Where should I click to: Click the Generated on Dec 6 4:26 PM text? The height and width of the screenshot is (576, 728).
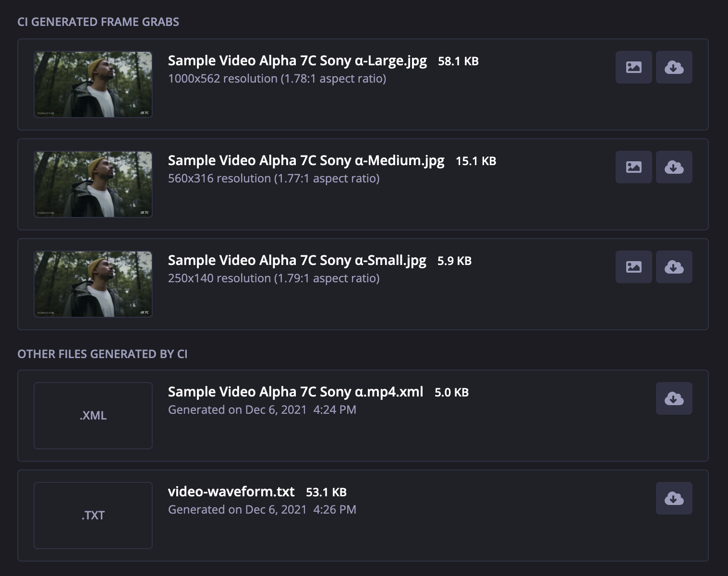pyautogui.click(x=262, y=510)
